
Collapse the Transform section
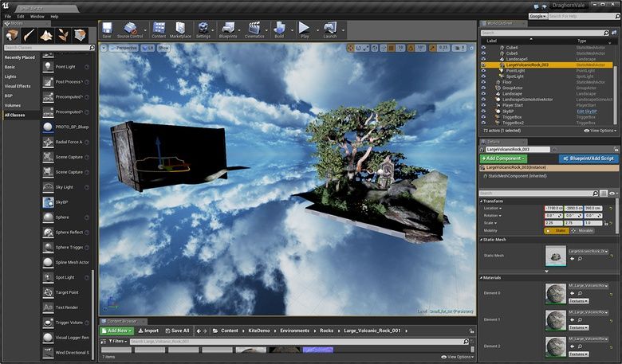pyautogui.click(x=482, y=202)
